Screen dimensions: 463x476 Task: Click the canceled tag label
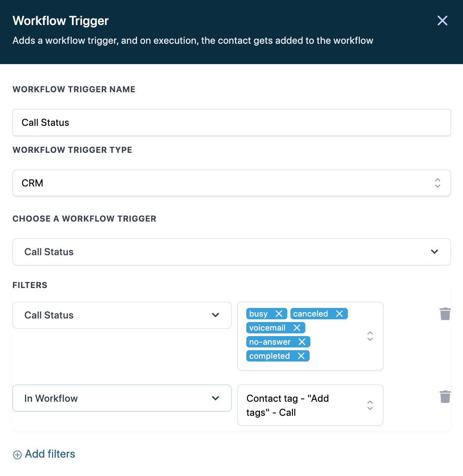[x=310, y=314]
